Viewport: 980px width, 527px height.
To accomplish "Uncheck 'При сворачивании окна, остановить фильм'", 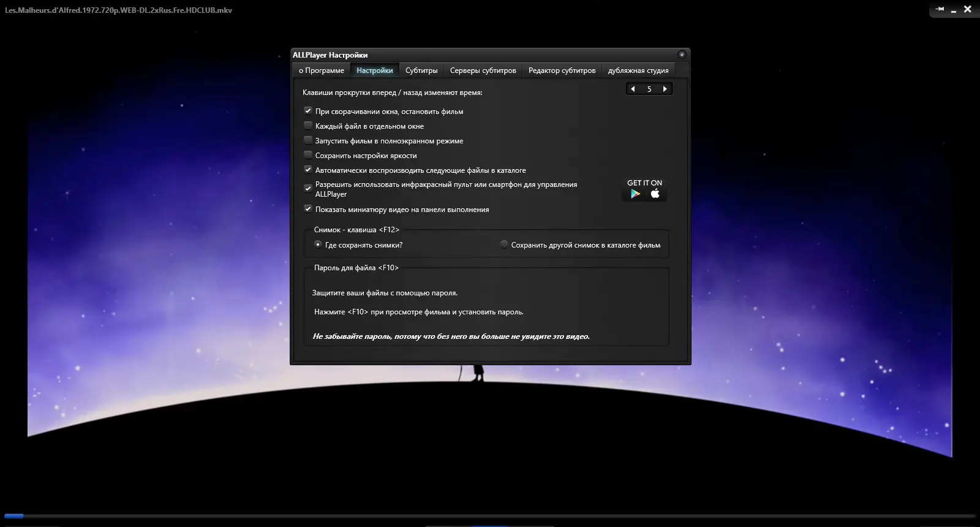I will pyautogui.click(x=308, y=111).
